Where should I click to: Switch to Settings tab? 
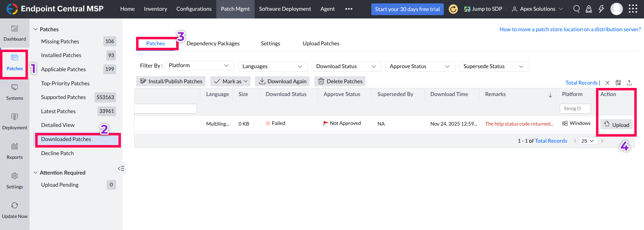click(x=270, y=44)
